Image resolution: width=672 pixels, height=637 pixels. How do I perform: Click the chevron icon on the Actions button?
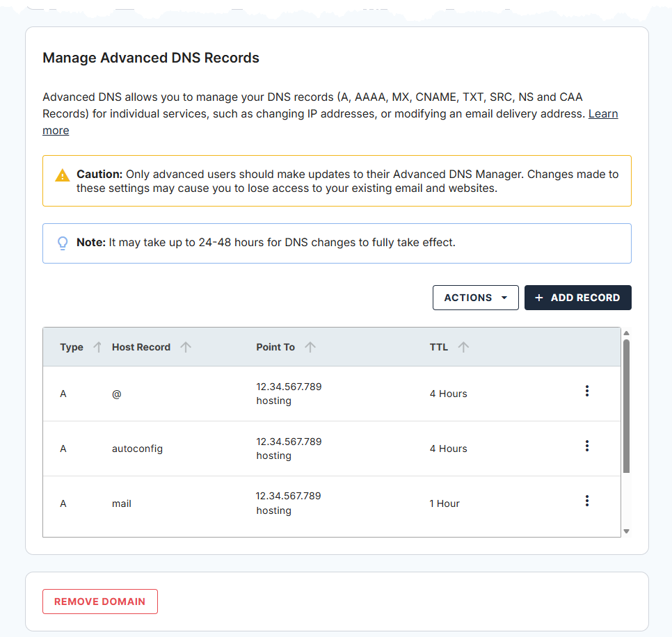click(x=504, y=298)
